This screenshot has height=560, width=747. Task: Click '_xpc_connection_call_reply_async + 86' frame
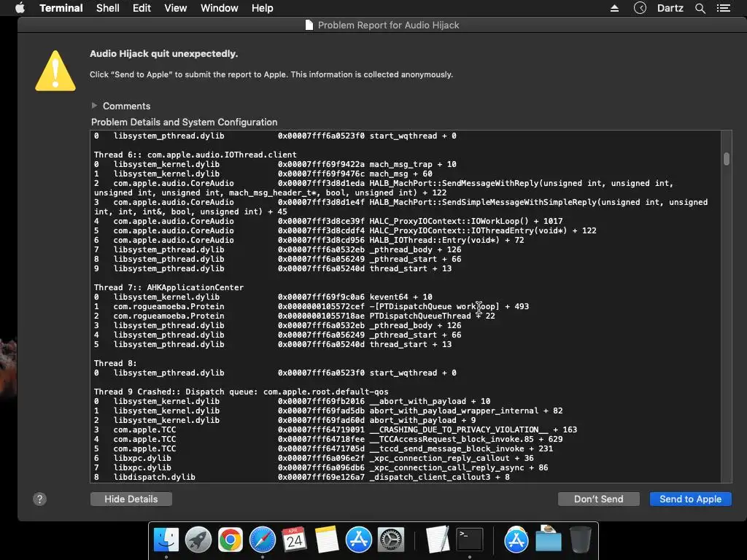click(x=458, y=467)
